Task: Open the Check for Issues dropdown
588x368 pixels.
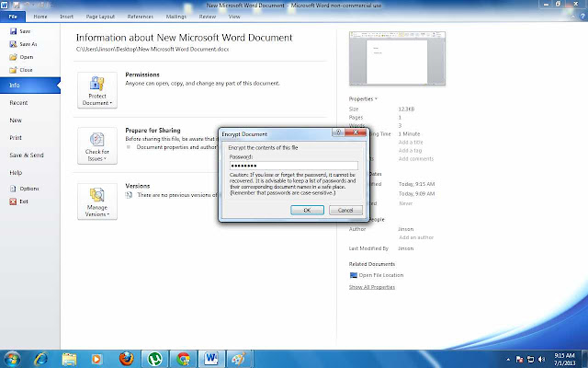Action: tap(97, 145)
